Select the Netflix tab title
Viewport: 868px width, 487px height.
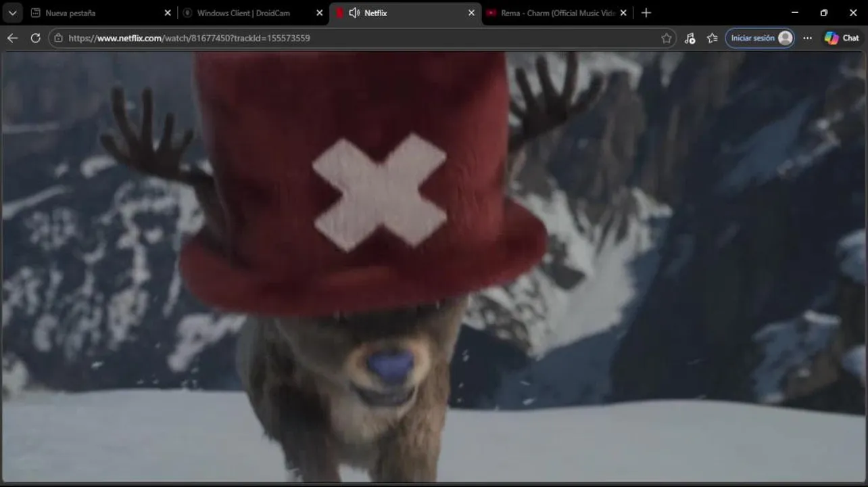[376, 13]
